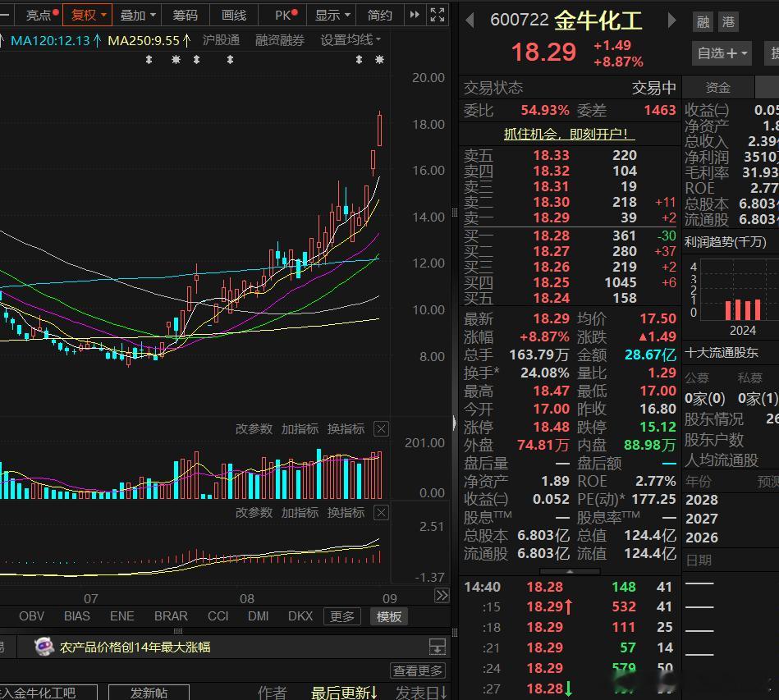Click 查看更多 view more button
Viewport: 779px width, 700px height.
(418, 670)
